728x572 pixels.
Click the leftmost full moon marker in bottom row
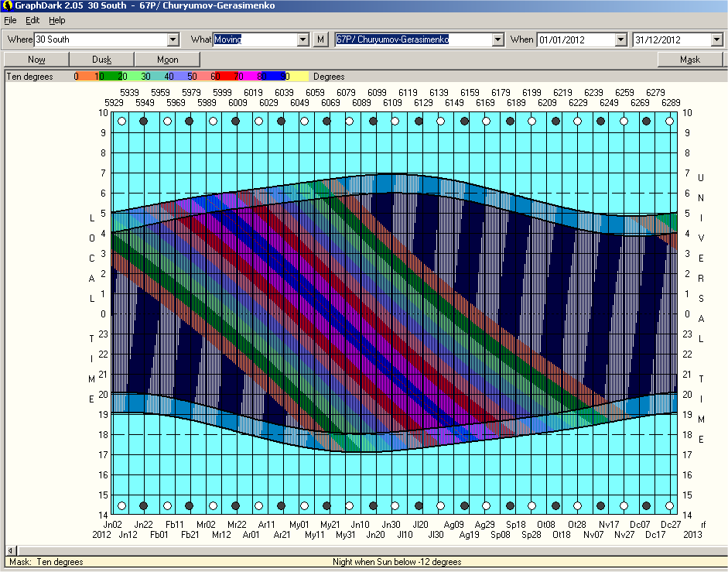(x=121, y=505)
